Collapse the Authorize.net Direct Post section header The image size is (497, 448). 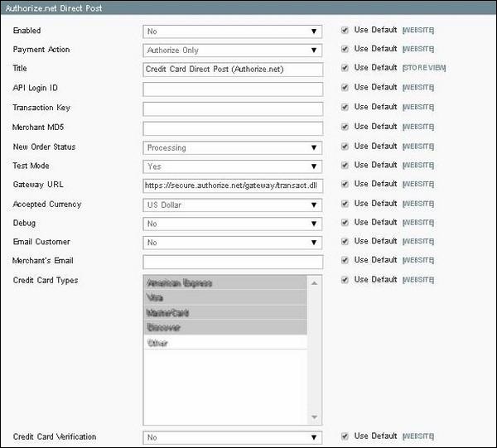(x=248, y=7)
